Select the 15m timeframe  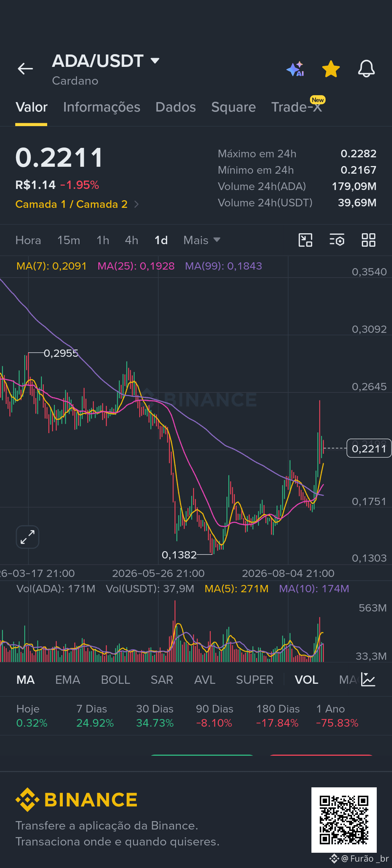[x=69, y=240]
